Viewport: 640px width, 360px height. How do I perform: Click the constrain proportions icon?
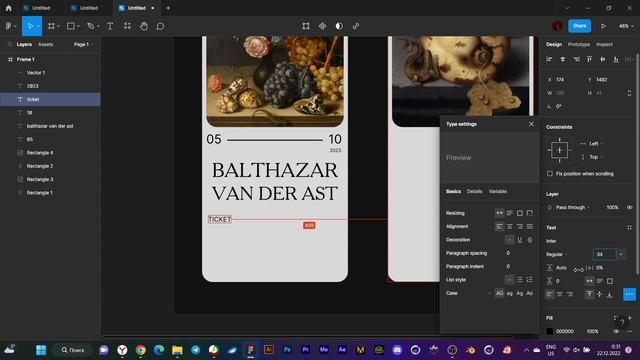point(629,93)
